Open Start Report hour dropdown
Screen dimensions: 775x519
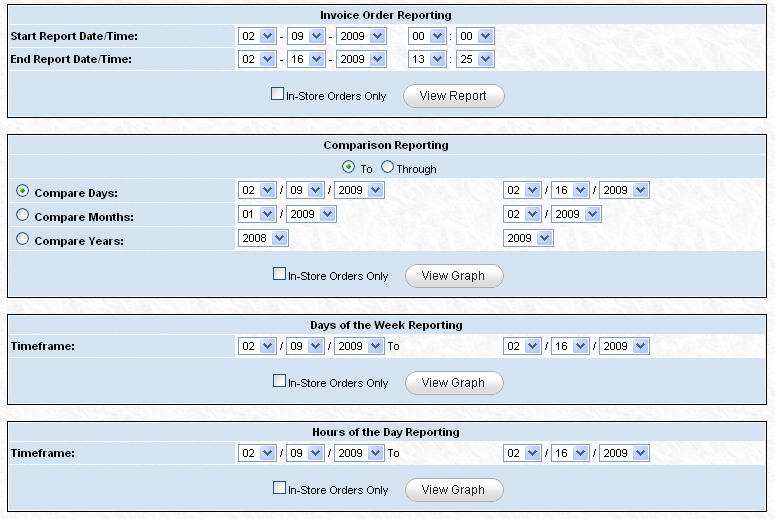click(x=427, y=36)
